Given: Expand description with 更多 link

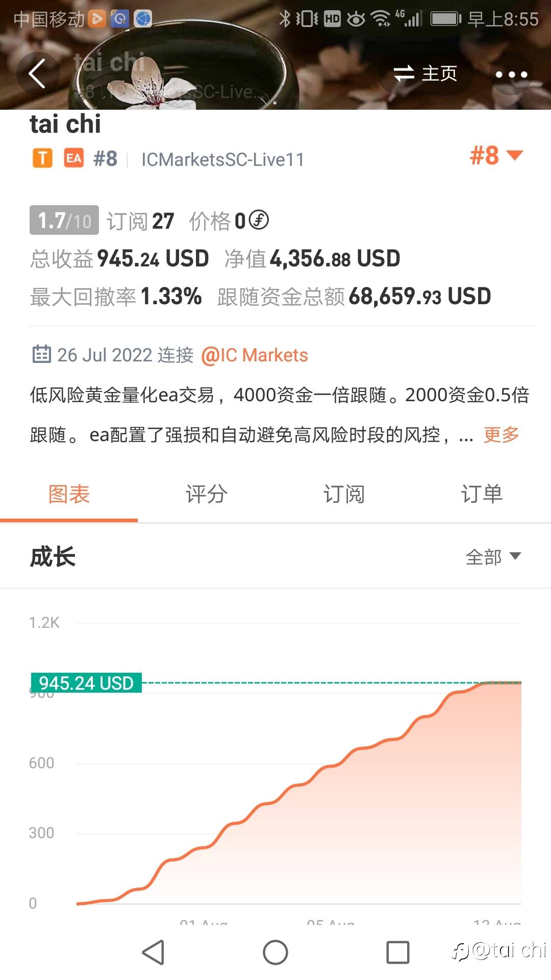Looking at the screenshot, I should click(x=501, y=434).
